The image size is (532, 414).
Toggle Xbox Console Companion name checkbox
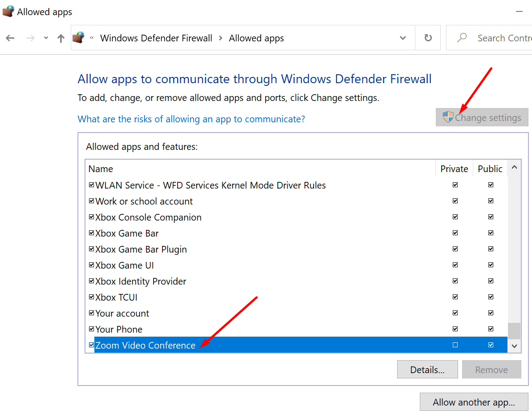click(x=91, y=217)
